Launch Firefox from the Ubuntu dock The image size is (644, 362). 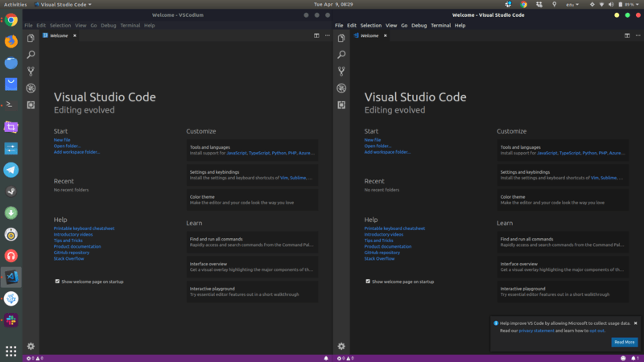[11, 41]
